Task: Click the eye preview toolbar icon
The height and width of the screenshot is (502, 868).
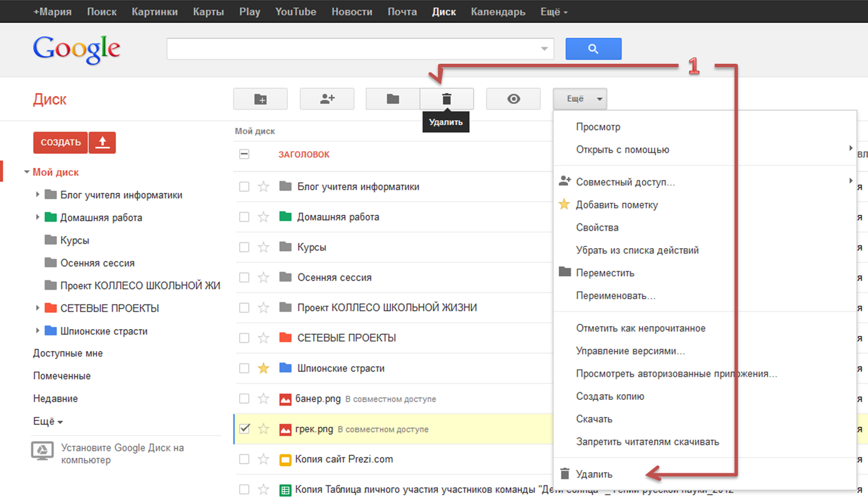Action: (x=513, y=99)
